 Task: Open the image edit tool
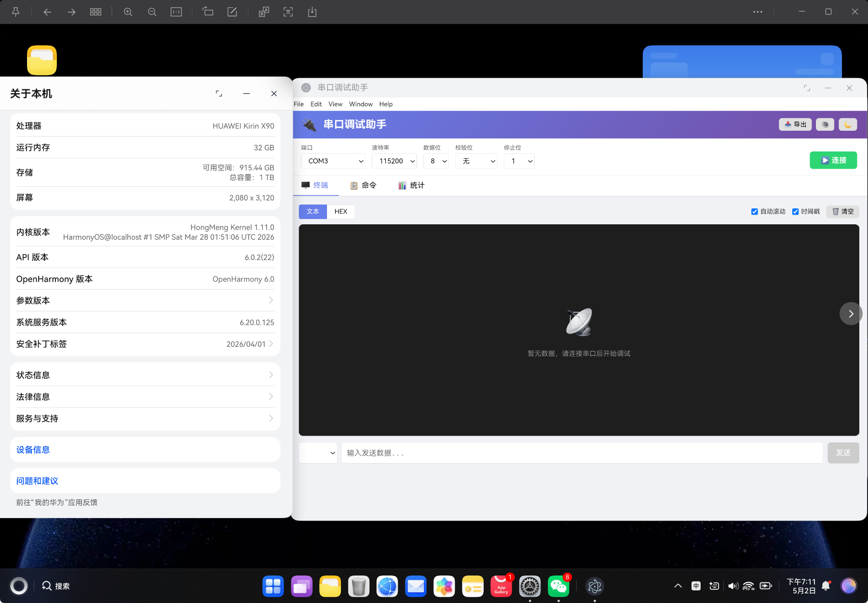tap(232, 12)
